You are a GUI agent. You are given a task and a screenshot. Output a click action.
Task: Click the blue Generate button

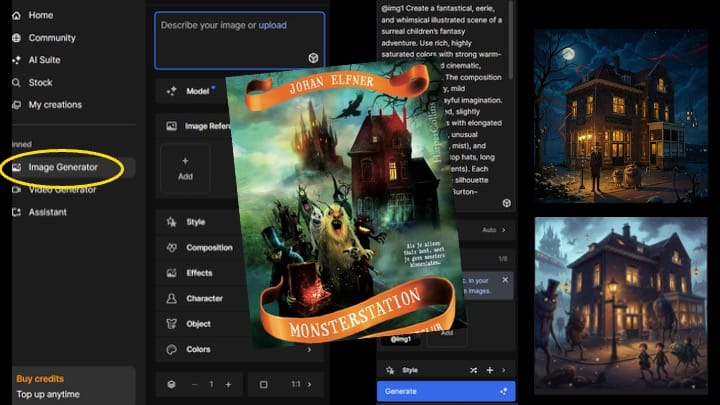[x=446, y=391]
